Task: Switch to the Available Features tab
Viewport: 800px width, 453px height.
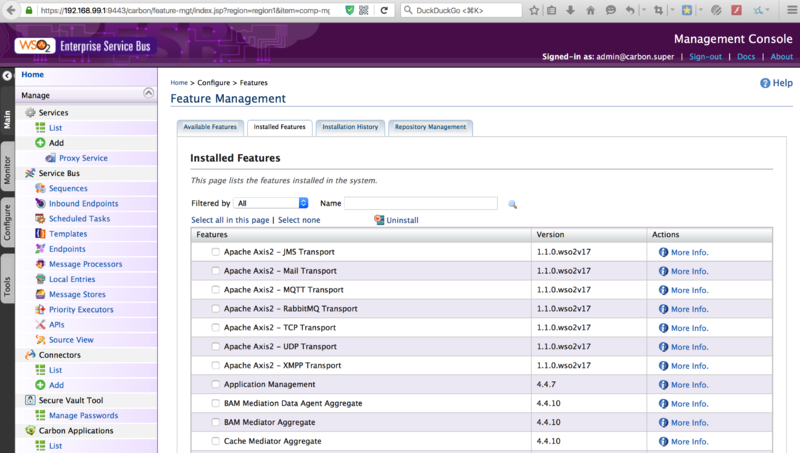Action: click(210, 127)
